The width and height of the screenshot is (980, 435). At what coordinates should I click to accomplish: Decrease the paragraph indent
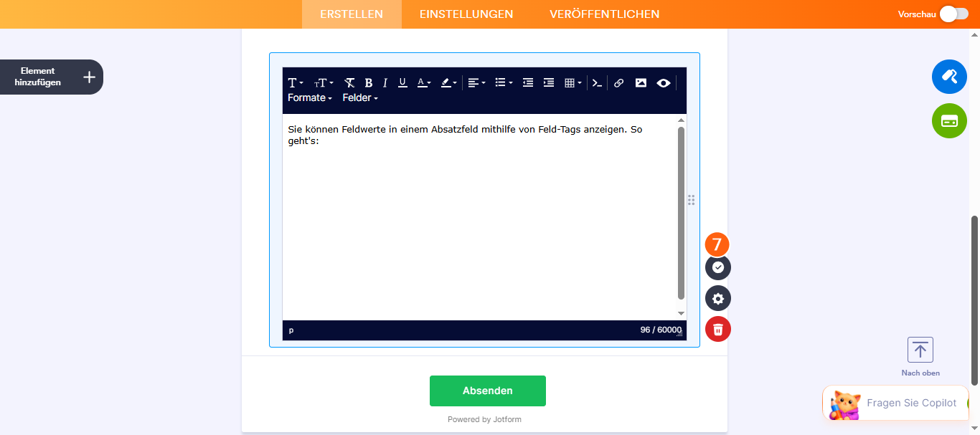(528, 83)
